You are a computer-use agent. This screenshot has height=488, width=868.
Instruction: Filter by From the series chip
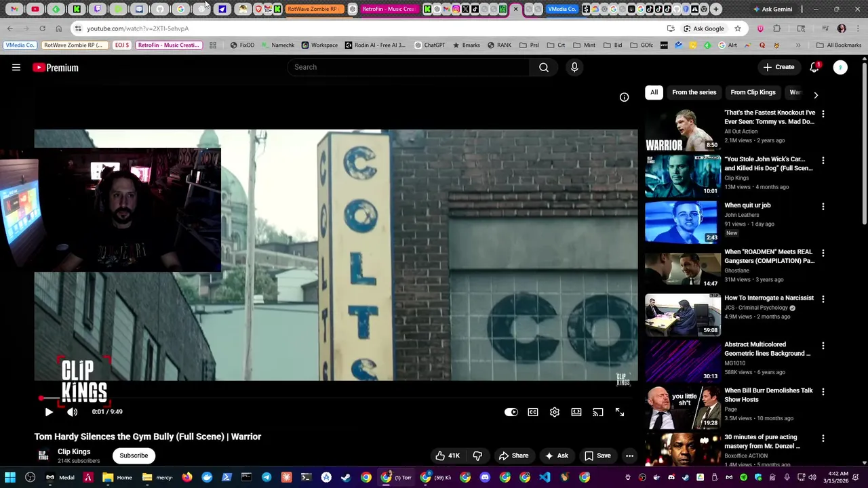click(694, 92)
